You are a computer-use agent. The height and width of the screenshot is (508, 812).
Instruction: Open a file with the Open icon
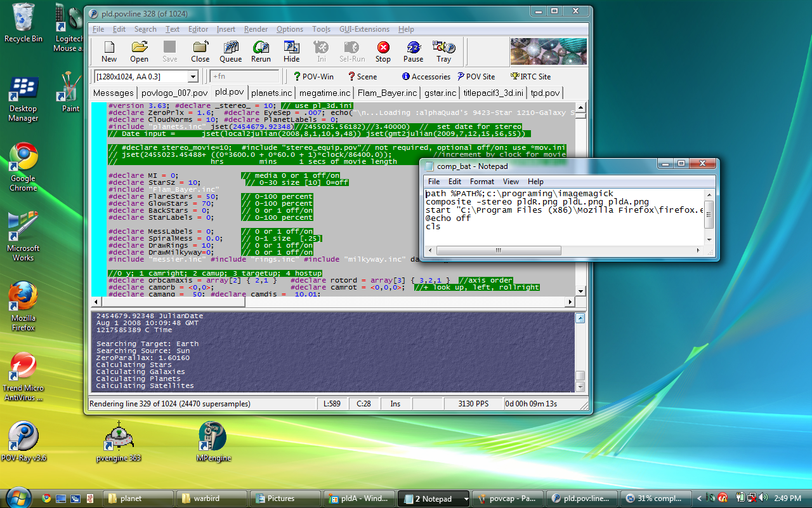[x=140, y=51]
